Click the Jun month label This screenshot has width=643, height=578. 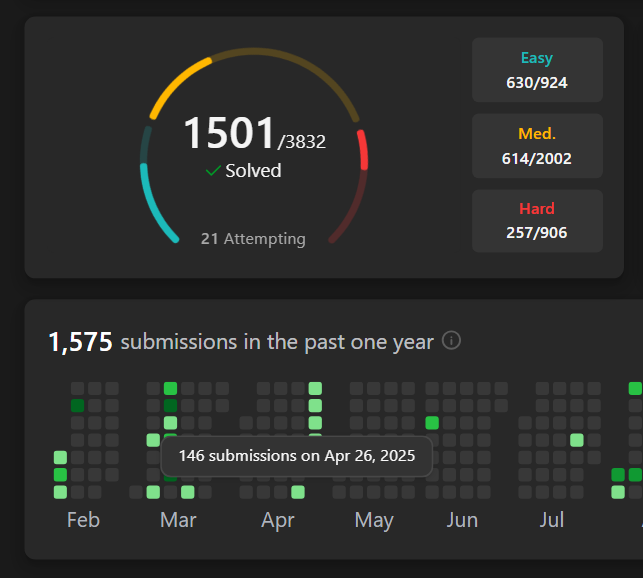(462, 520)
